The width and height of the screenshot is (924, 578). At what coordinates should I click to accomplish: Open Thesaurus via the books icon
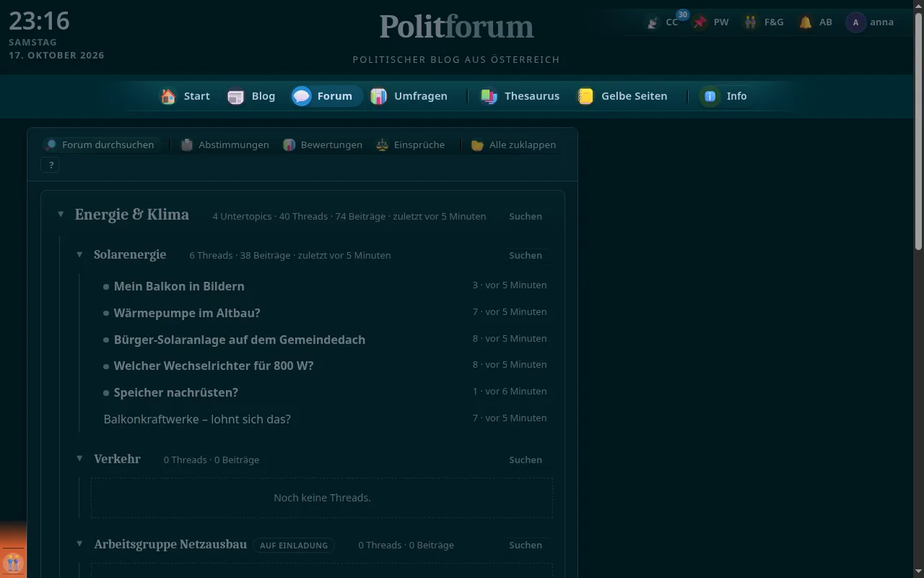[x=489, y=96]
